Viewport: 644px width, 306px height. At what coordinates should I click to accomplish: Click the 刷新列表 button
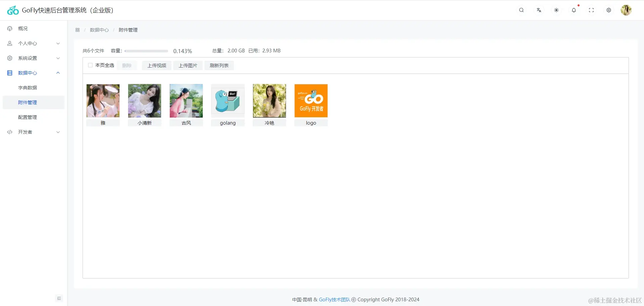[219, 65]
